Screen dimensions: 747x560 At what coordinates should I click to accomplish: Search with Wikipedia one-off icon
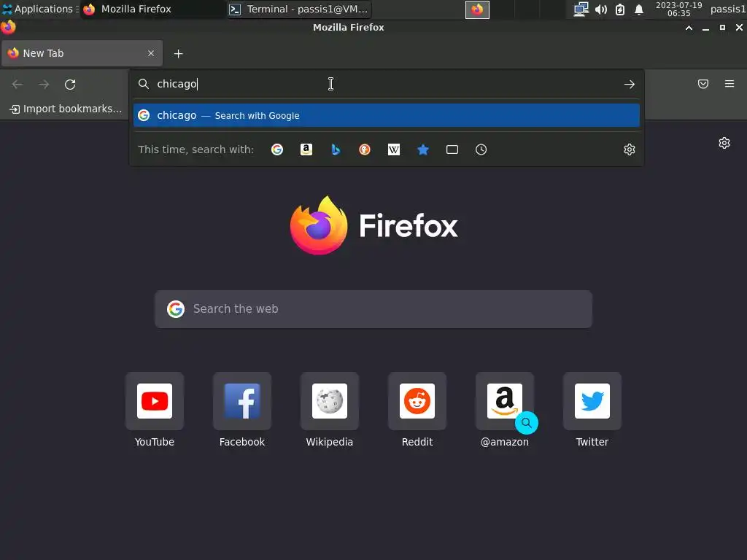click(x=393, y=149)
